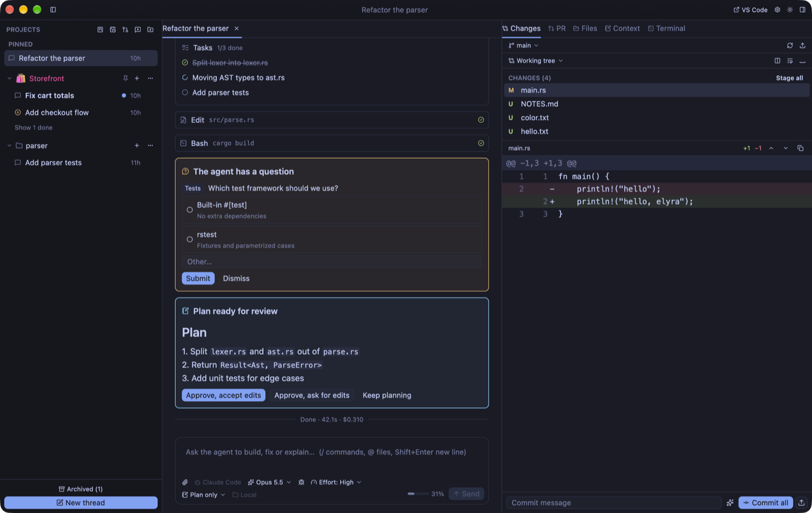Viewport: 812px width, 513px height.
Task: Start a new chat via Projects header icon
Action: [138, 29]
